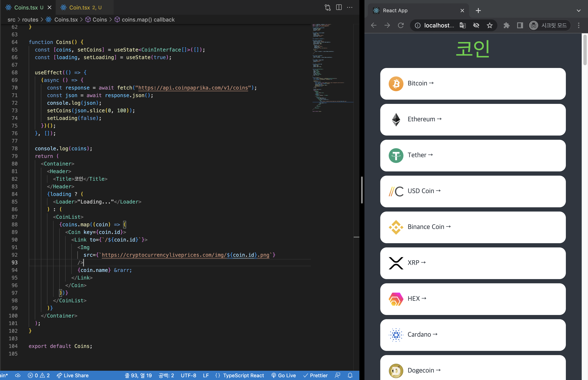This screenshot has height=380, width=588.
Task: Expand the Coins symbol breadcrumb
Action: click(x=99, y=19)
